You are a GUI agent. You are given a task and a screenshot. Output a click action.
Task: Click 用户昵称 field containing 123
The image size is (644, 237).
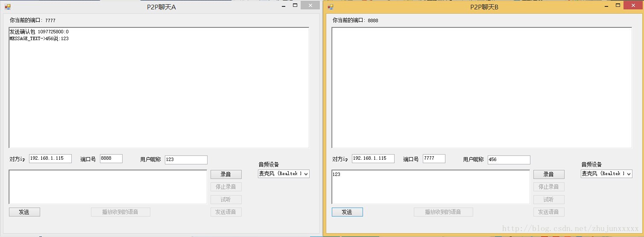186,160
